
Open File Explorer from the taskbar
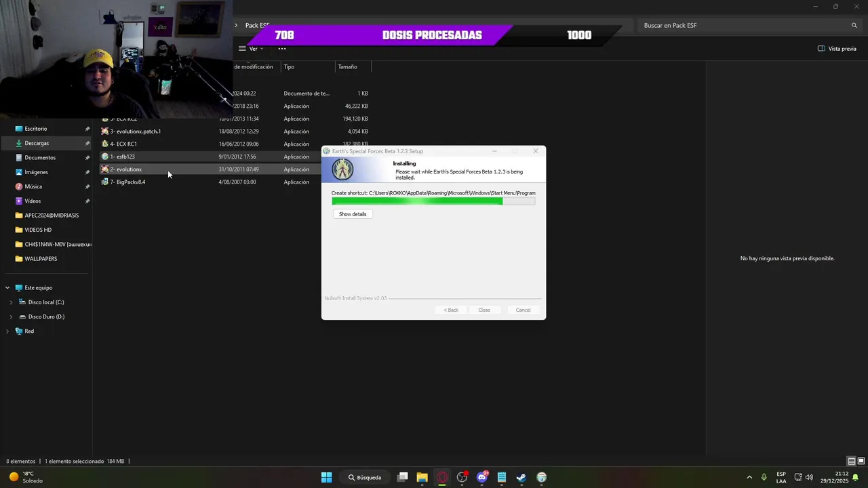422,477
